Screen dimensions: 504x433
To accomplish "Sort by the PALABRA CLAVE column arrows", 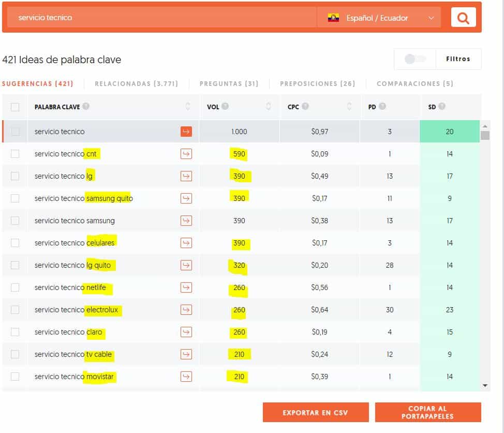I will pyautogui.click(x=188, y=107).
